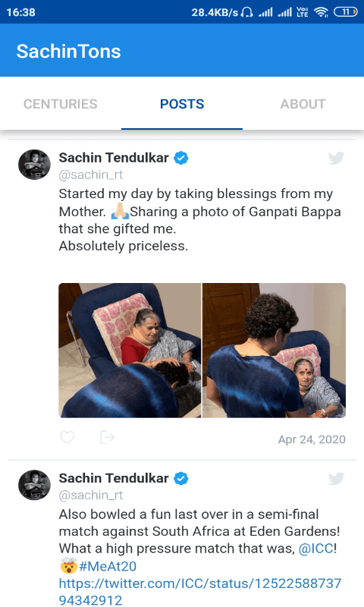This screenshot has height=607, width=364.
Task: Open Sachin profile avatar on second tweet
Action: coord(34,485)
